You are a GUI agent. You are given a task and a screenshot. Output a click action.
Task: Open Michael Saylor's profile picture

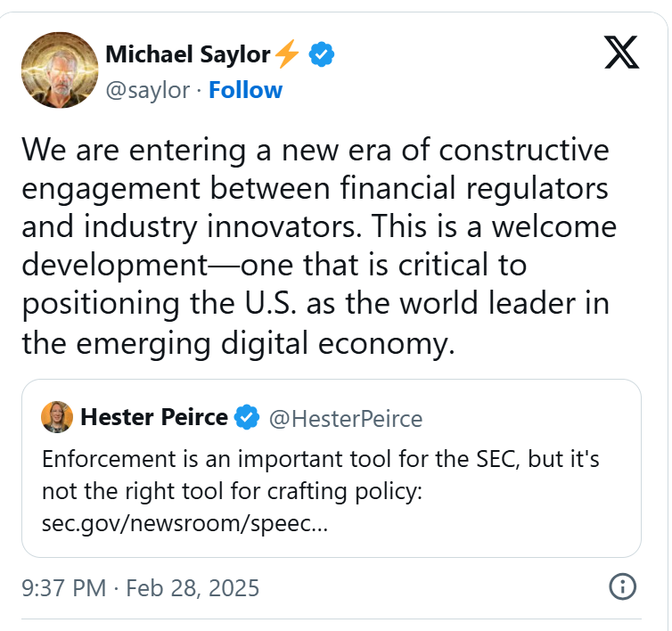click(x=58, y=71)
